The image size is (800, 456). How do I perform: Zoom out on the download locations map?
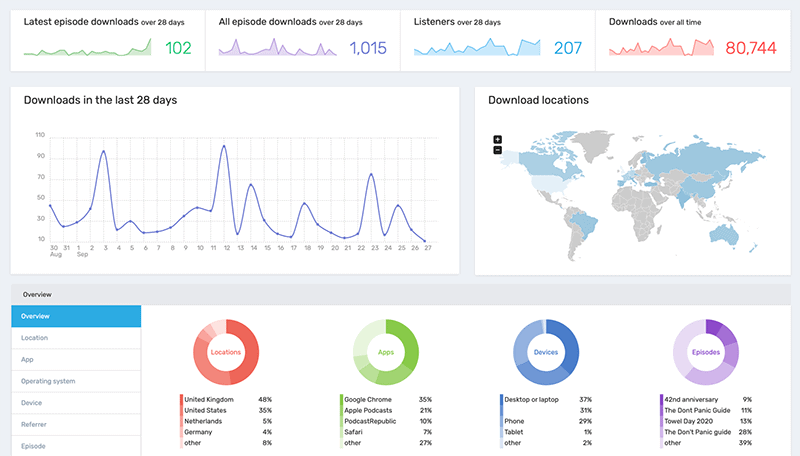click(497, 150)
